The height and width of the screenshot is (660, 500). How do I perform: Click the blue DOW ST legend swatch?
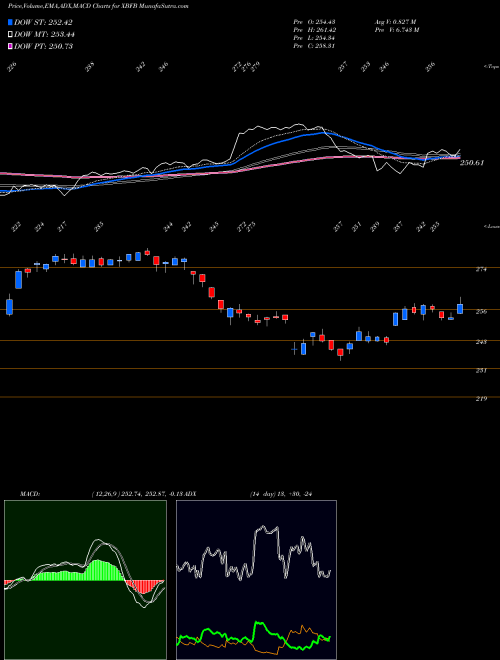pyautogui.click(x=10, y=22)
